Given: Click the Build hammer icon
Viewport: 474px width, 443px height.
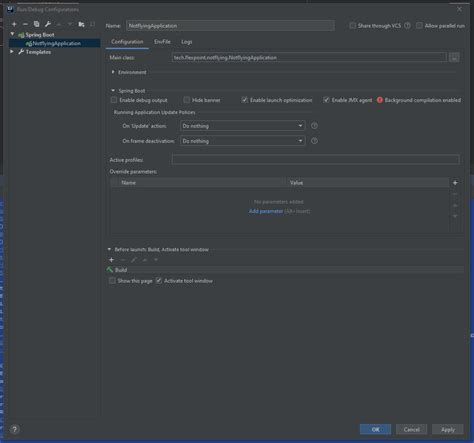Looking at the screenshot, I should click(x=110, y=270).
